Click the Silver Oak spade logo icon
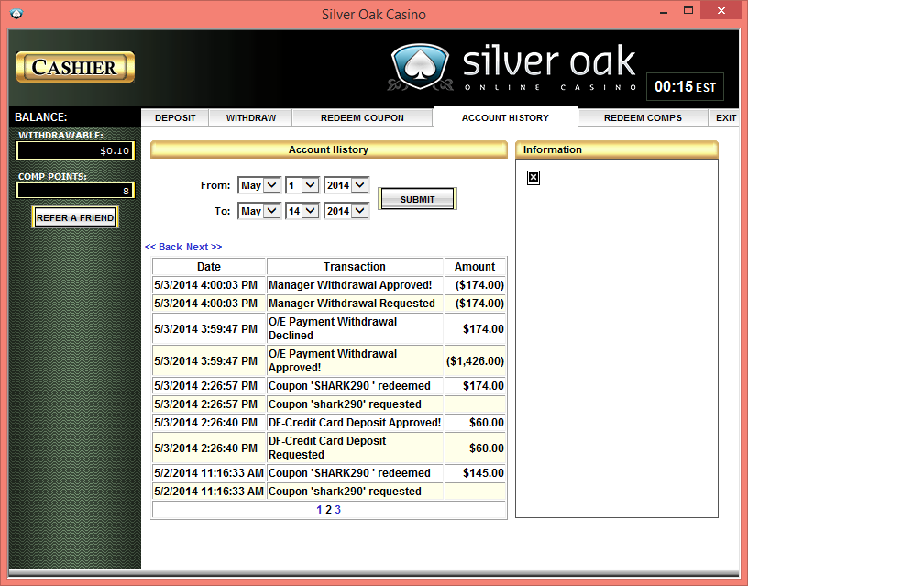This screenshot has height=586, width=924. 420,66
